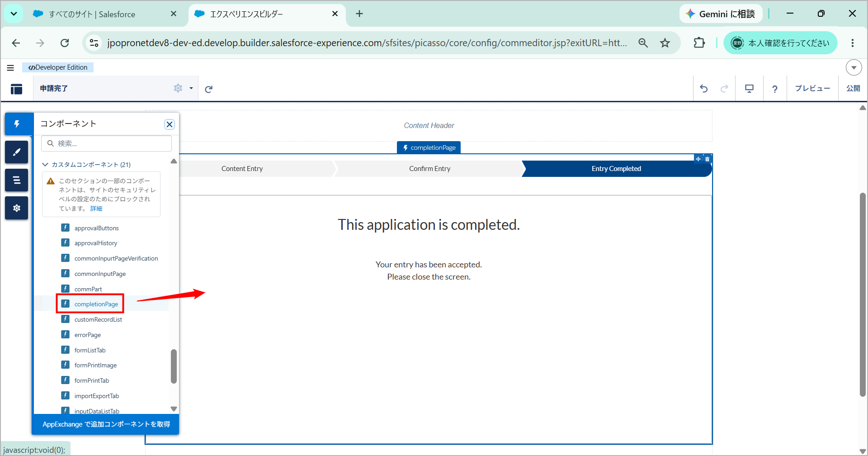Viewport: 868px width, 456px height.
Task: Open the Chrome three-dot menu
Action: pyautogui.click(x=853, y=43)
